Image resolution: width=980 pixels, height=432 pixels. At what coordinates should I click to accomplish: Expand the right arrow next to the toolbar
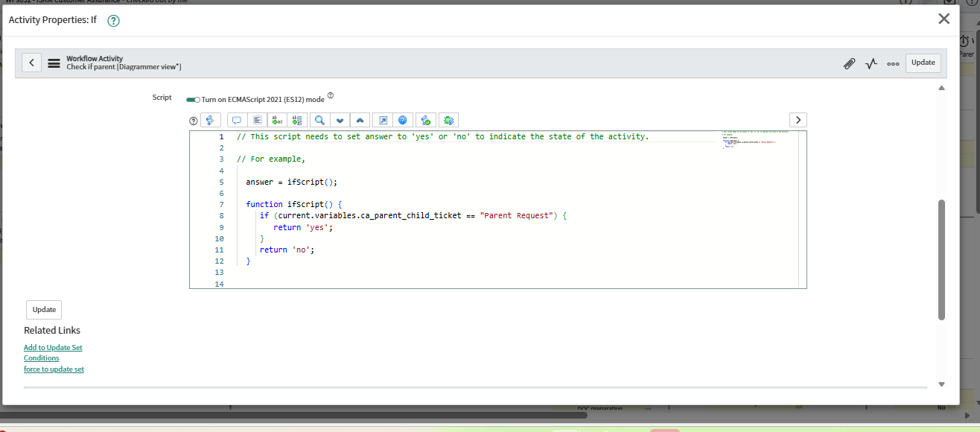(x=798, y=119)
